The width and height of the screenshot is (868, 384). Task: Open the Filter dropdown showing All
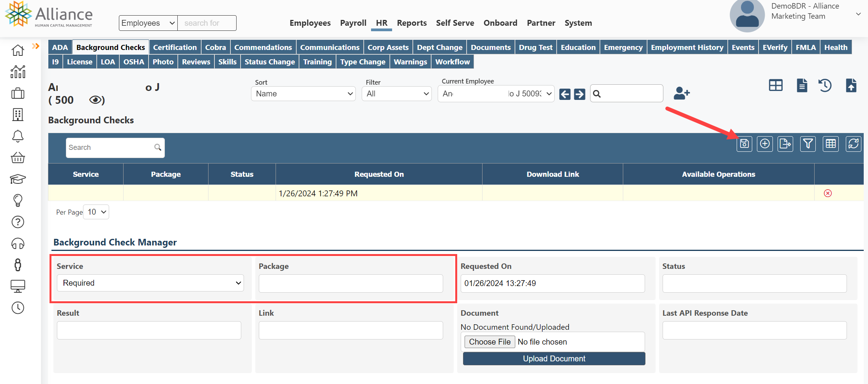(x=397, y=94)
